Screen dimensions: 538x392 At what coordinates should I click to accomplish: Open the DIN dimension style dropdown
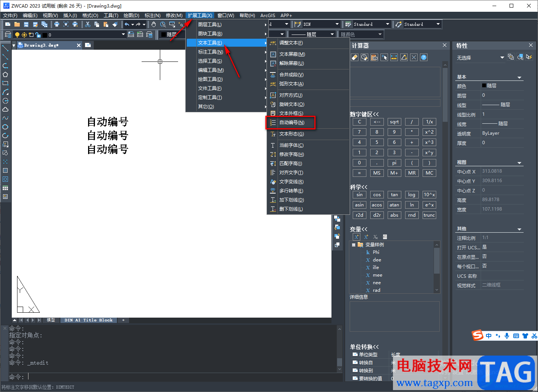337,24
